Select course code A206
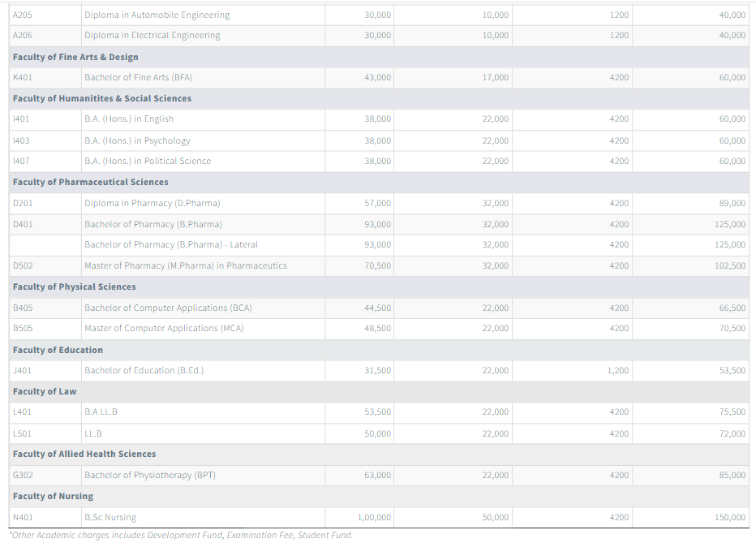 [22, 35]
